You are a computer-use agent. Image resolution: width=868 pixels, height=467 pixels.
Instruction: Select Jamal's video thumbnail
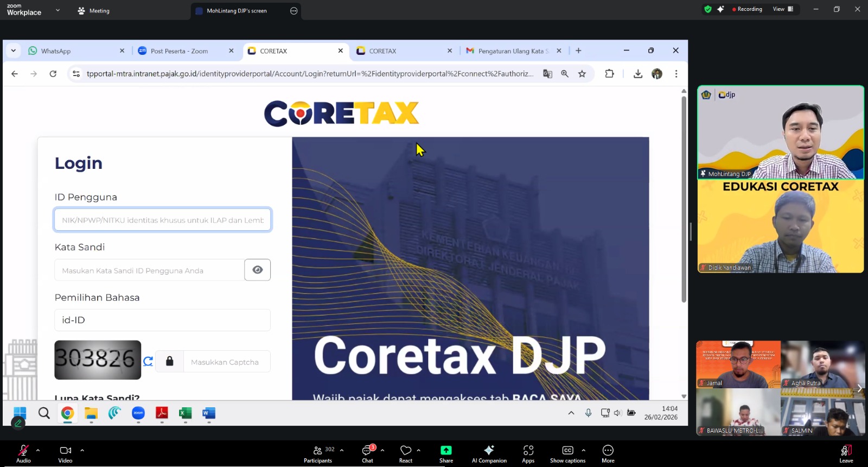tap(738, 364)
